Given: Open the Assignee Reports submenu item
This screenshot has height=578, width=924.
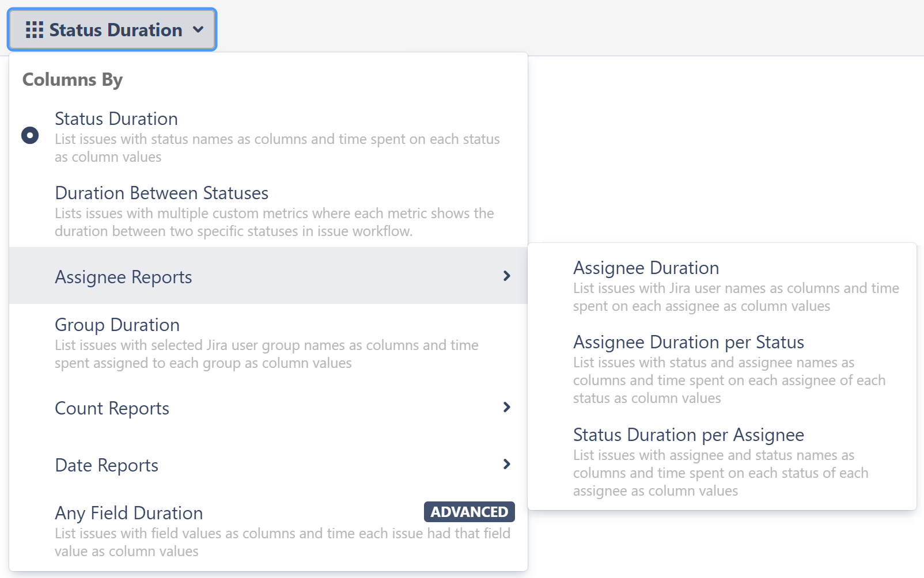Looking at the screenshot, I should tap(123, 277).
